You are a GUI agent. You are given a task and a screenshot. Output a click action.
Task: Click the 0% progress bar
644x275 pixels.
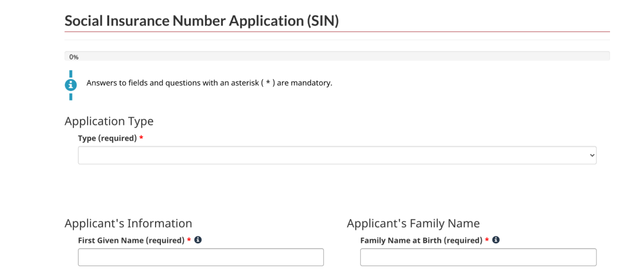click(x=337, y=56)
